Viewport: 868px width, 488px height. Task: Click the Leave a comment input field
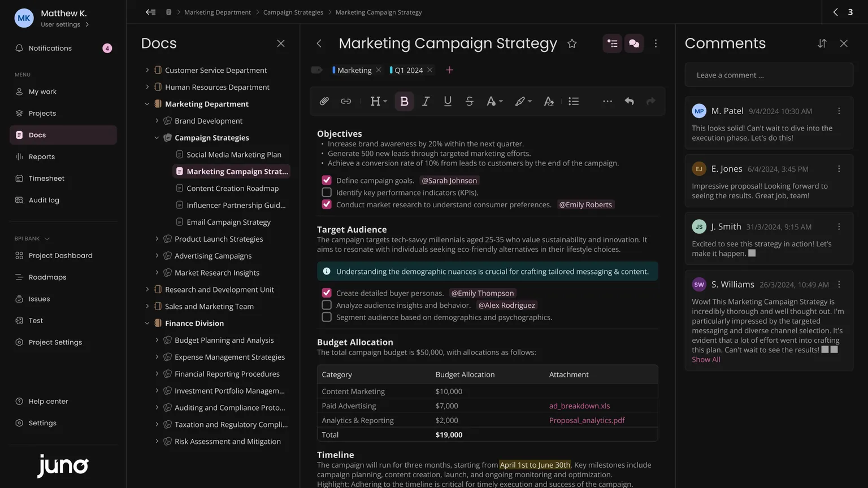pyautogui.click(x=769, y=75)
